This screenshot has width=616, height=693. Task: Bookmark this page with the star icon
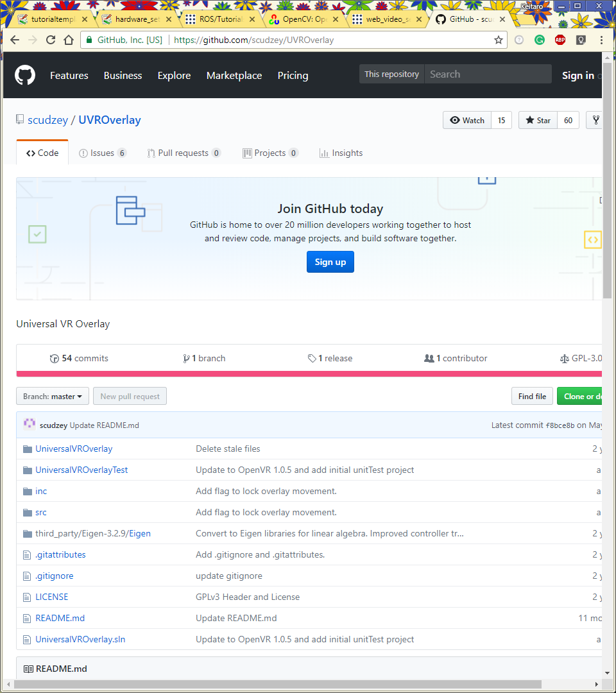pos(499,40)
